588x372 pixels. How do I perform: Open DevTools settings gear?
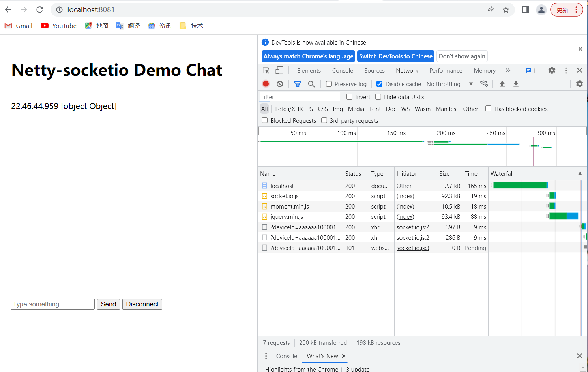click(x=552, y=70)
